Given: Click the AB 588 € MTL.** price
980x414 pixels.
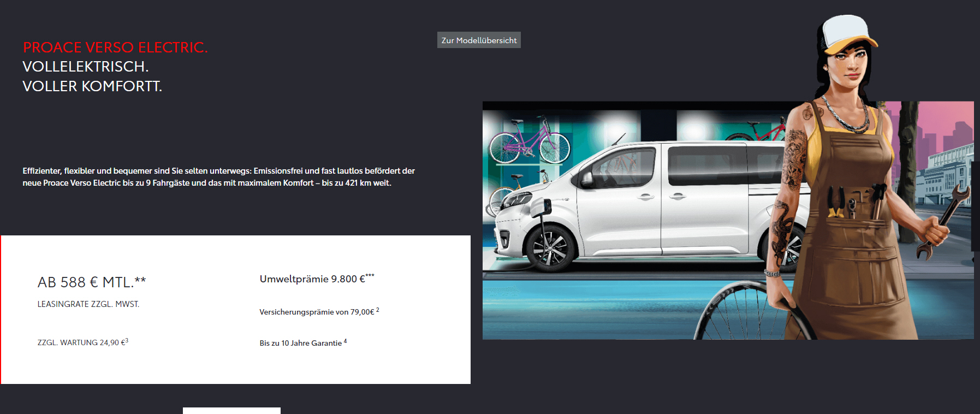Looking at the screenshot, I should point(92,282).
